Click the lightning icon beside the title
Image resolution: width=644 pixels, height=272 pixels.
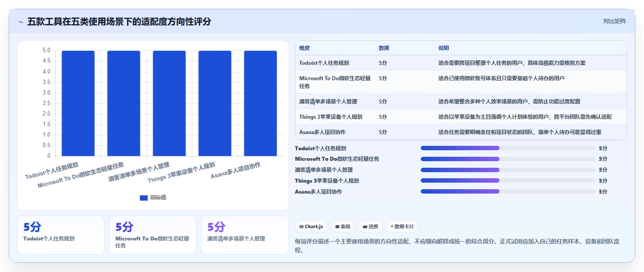tap(21, 22)
